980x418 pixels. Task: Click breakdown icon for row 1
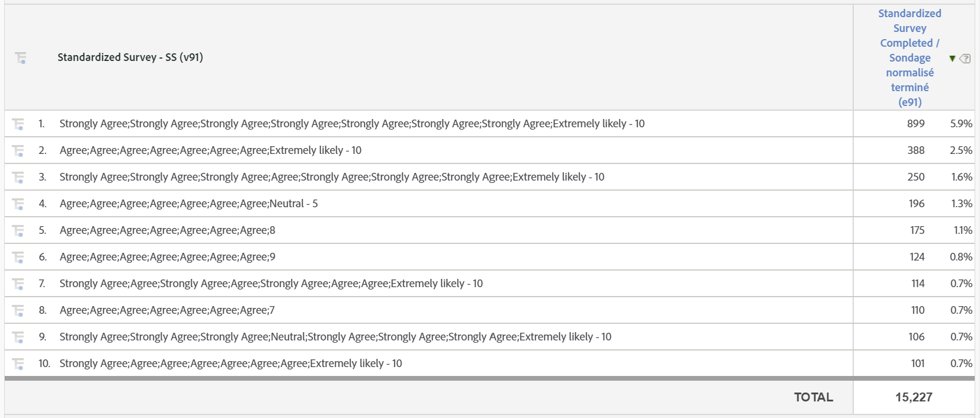pos(18,124)
